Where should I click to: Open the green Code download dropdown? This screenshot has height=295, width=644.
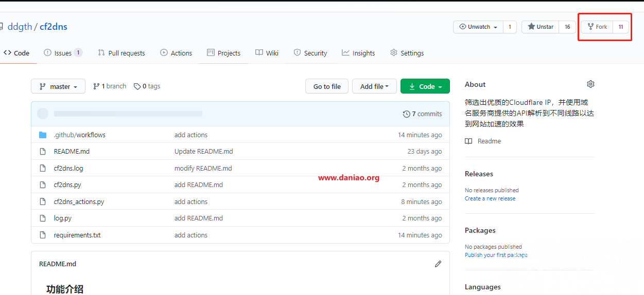[x=425, y=86]
